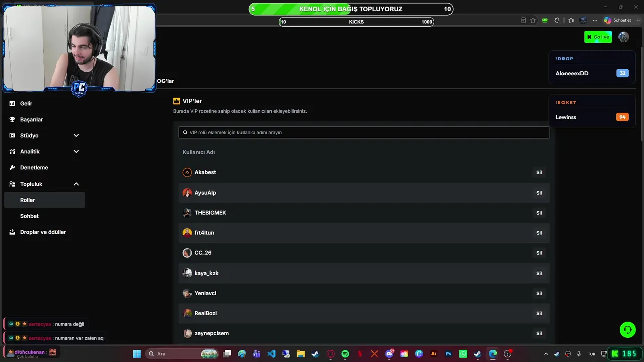This screenshot has height=362, width=644.
Task: Click AloneeexDD in the !DROP card
Action: (x=572, y=73)
